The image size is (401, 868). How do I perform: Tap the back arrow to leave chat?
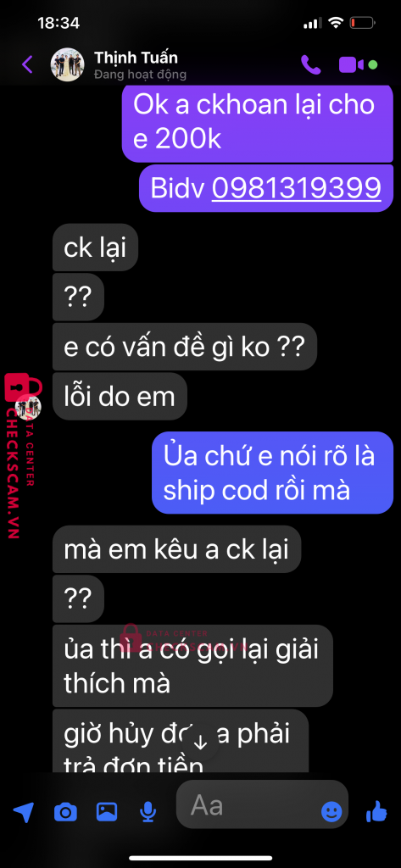coord(27,64)
